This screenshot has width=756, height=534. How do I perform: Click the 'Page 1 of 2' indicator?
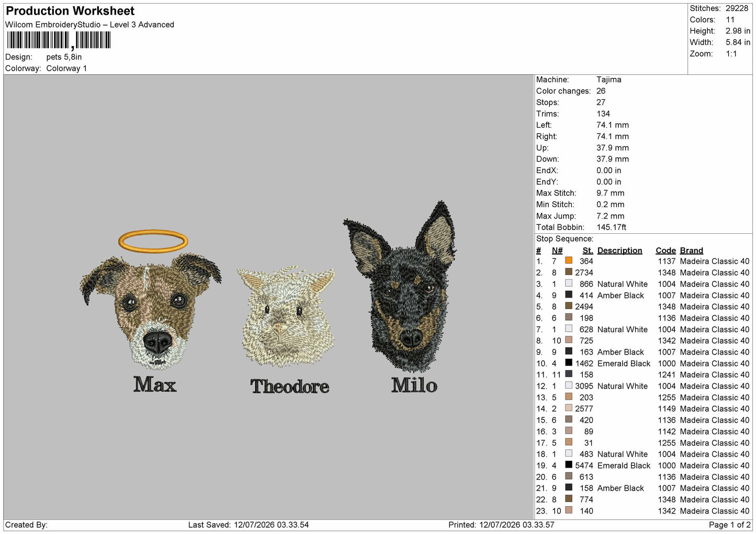729,525
